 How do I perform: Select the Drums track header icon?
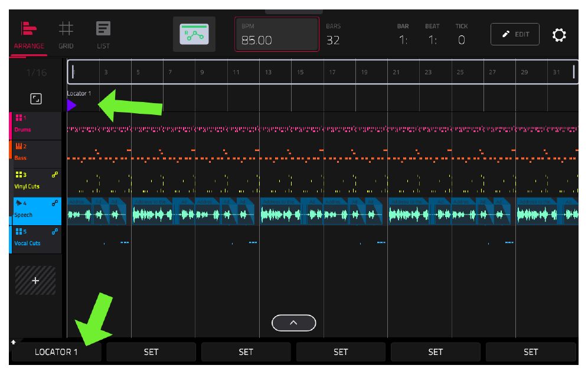(19, 118)
